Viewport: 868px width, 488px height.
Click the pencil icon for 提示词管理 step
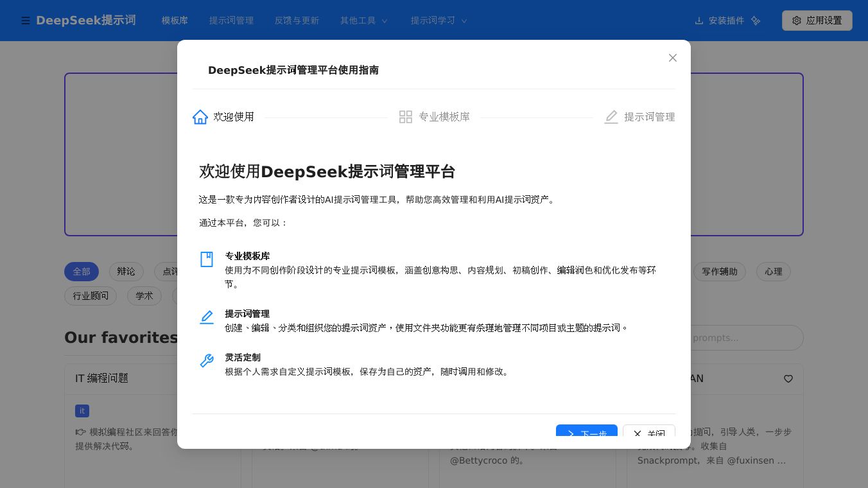pyautogui.click(x=611, y=117)
